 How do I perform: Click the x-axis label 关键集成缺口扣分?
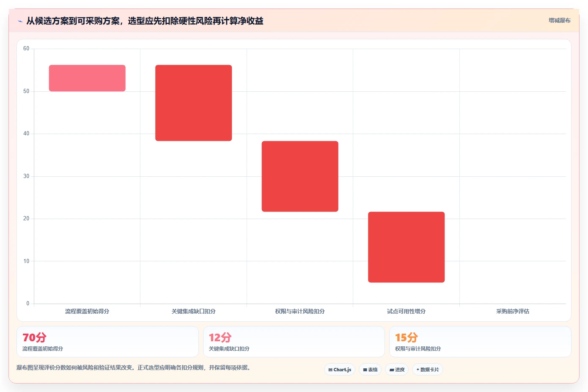(194, 311)
